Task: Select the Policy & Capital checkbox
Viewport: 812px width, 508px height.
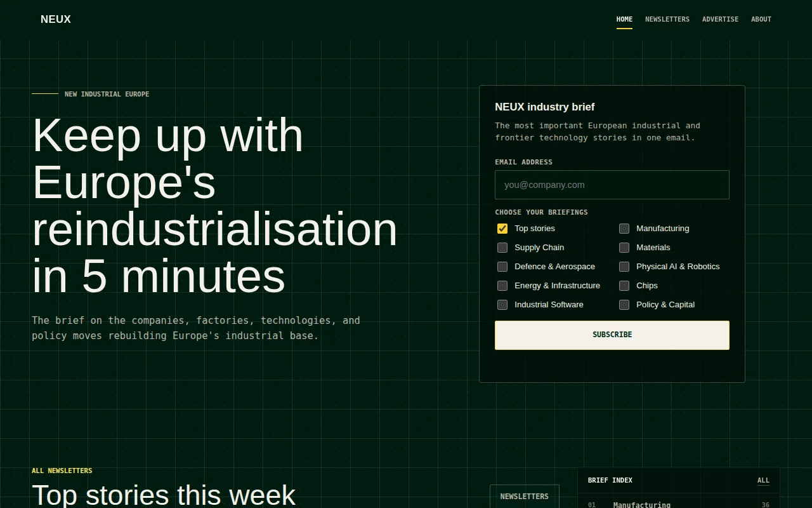Action: [624, 305]
